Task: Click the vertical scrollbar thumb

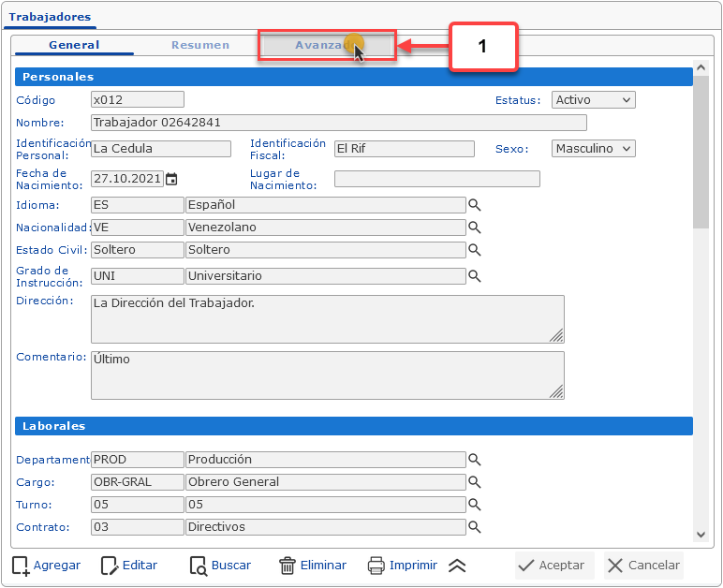Action: (701, 150)
